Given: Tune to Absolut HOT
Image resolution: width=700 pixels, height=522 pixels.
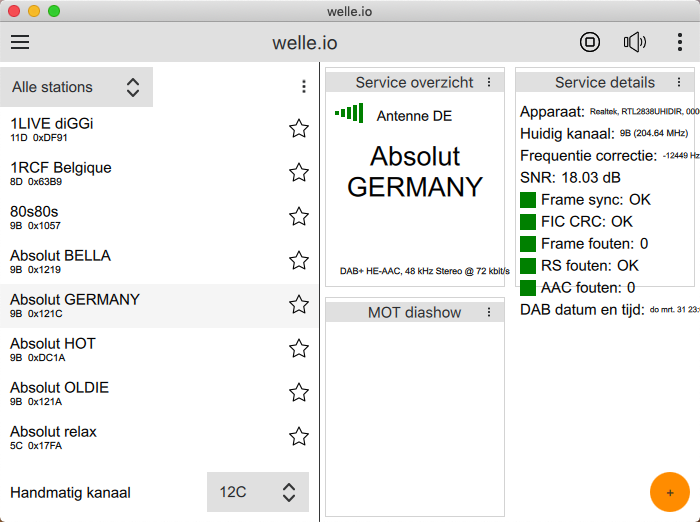Looking at the screenshot, I should point(158,349).
